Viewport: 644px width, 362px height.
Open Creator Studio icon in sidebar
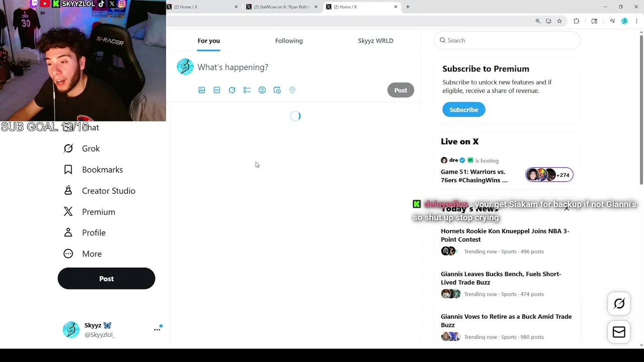pos(68,191)
